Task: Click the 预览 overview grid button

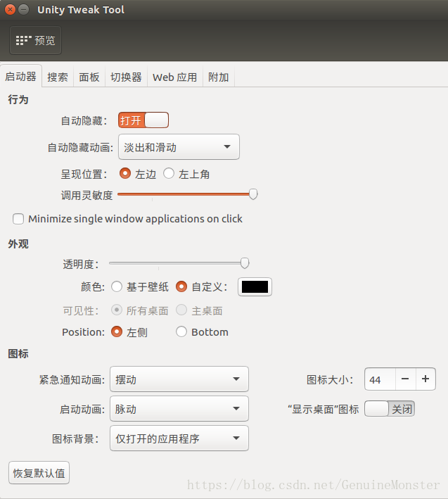Action: click(x=35, y=40)
